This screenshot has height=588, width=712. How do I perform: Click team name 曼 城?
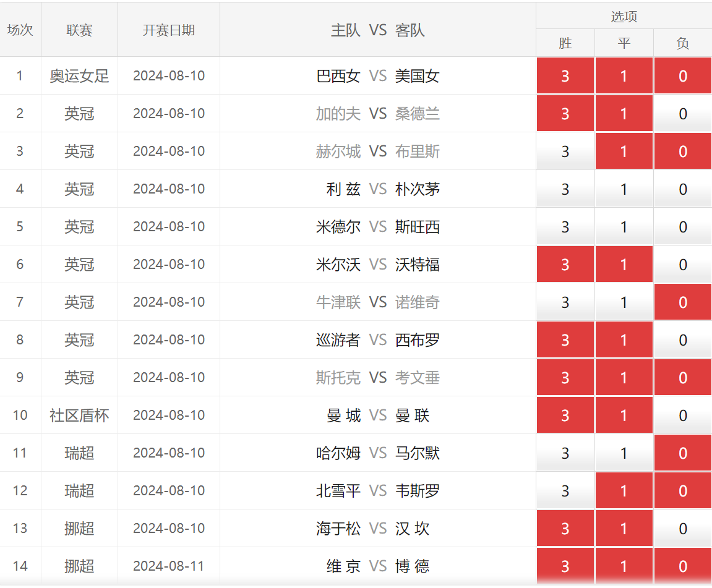tap(344, 415)
